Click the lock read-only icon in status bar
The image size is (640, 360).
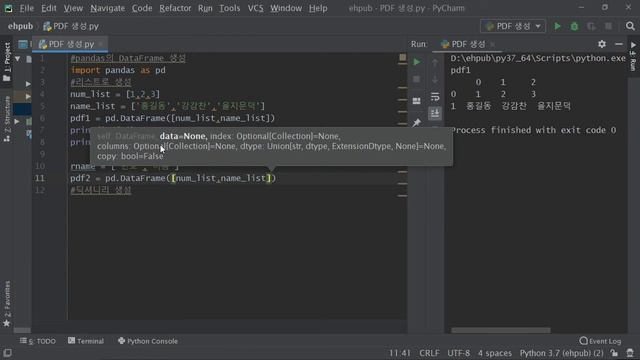pyautogui.click(x=614, y=353)
